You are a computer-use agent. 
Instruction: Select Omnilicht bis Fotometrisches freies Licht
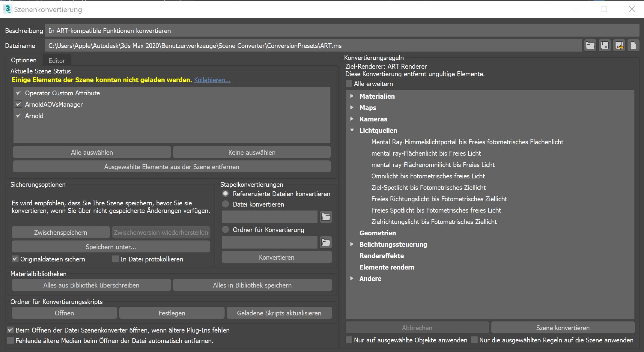428,176
